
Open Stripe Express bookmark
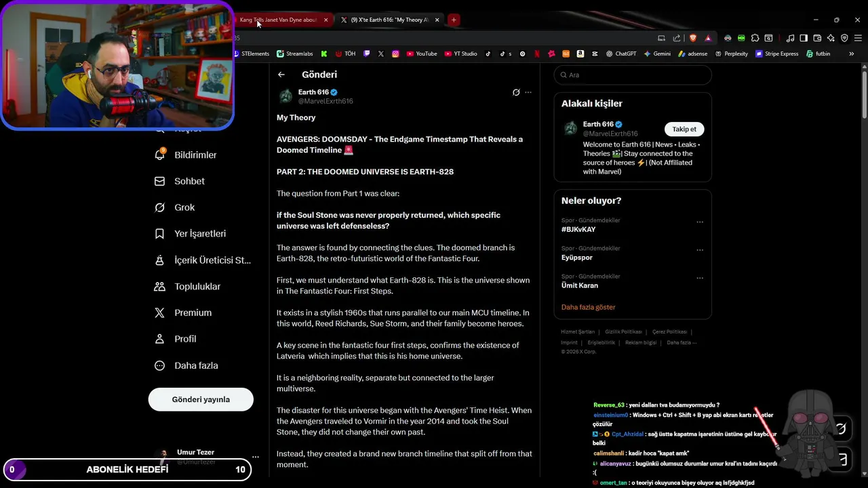[x=777, y=54]
